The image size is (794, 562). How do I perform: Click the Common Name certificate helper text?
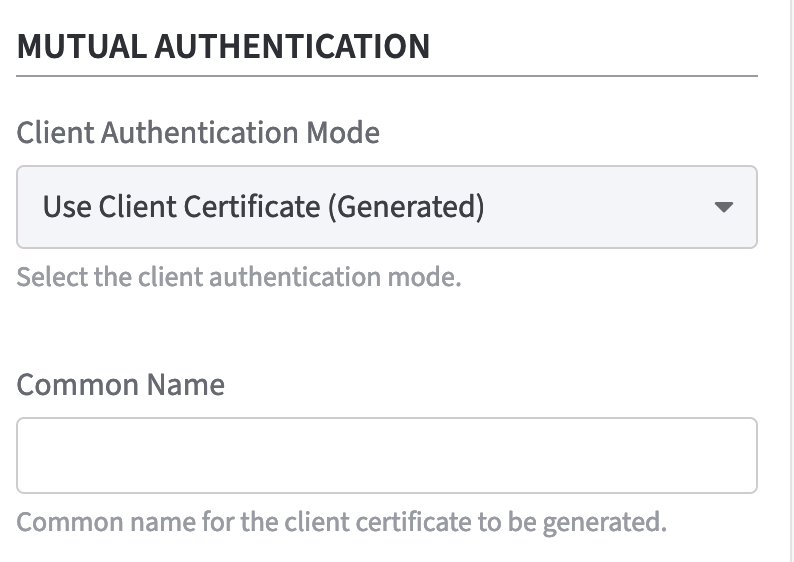[341, 522]
